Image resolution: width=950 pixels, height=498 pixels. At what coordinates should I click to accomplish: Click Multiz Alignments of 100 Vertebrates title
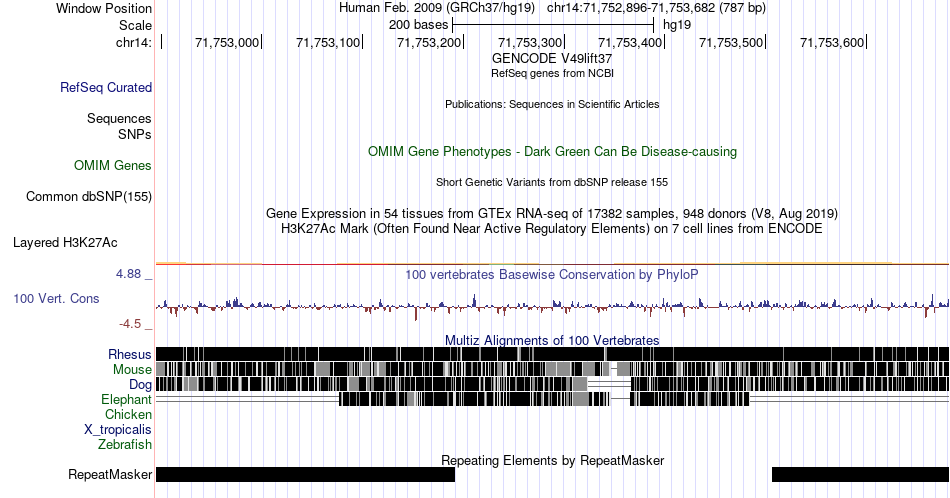[552, 340]
